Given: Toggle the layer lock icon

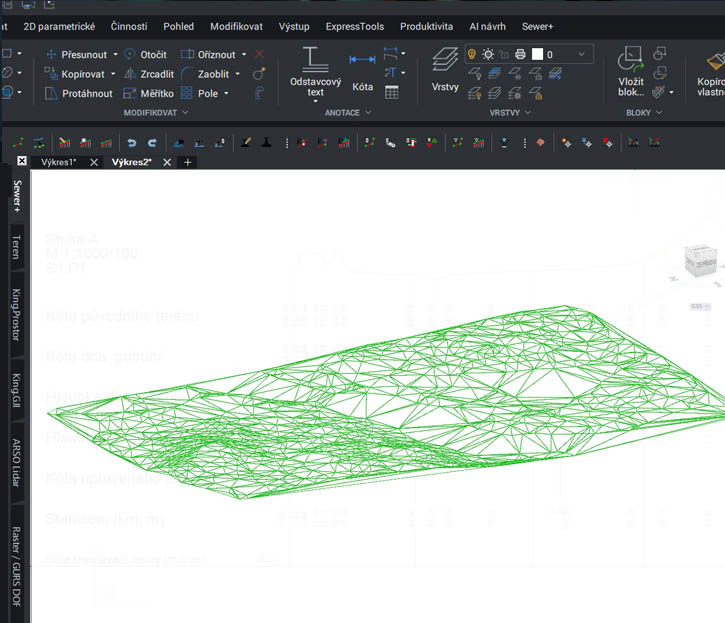Looking at the screenshot, I should point(504,54).
